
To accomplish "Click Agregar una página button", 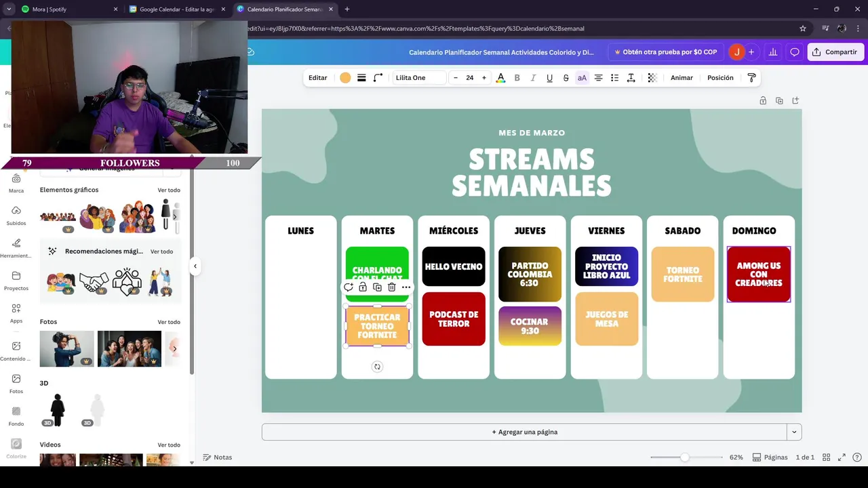I will click(525, 432).
